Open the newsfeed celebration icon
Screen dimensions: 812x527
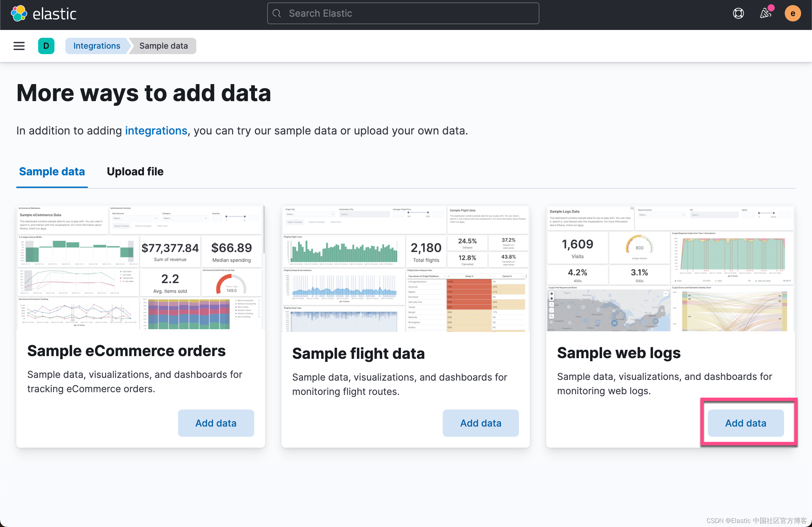click(766, 14)
